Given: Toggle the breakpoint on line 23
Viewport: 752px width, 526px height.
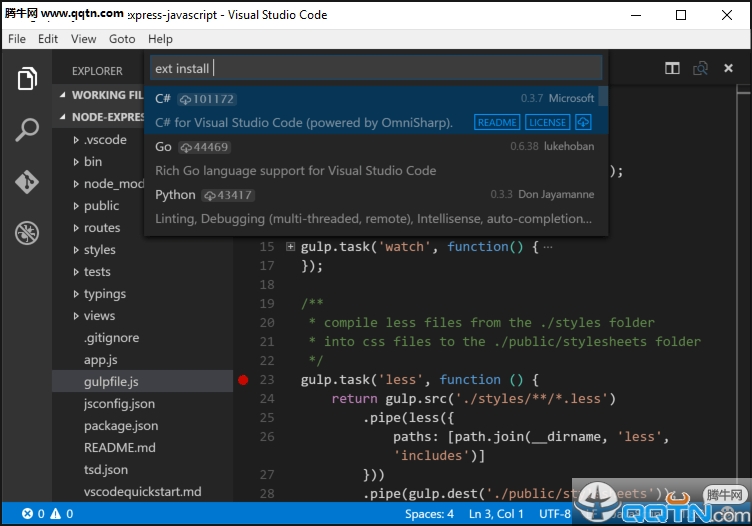Looking at the screenshot, I should 243,380.
